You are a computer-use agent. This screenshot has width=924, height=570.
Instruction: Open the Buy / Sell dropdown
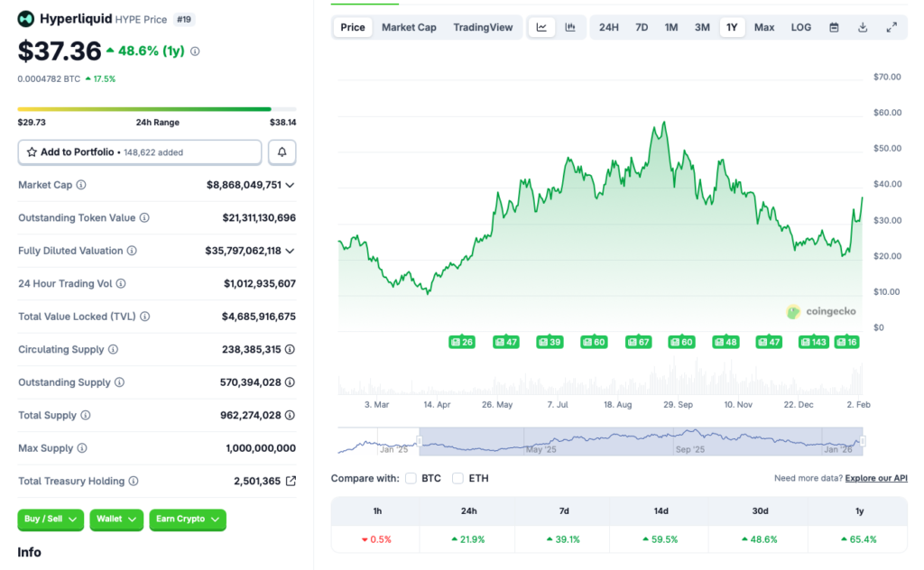tap(51, 519)
